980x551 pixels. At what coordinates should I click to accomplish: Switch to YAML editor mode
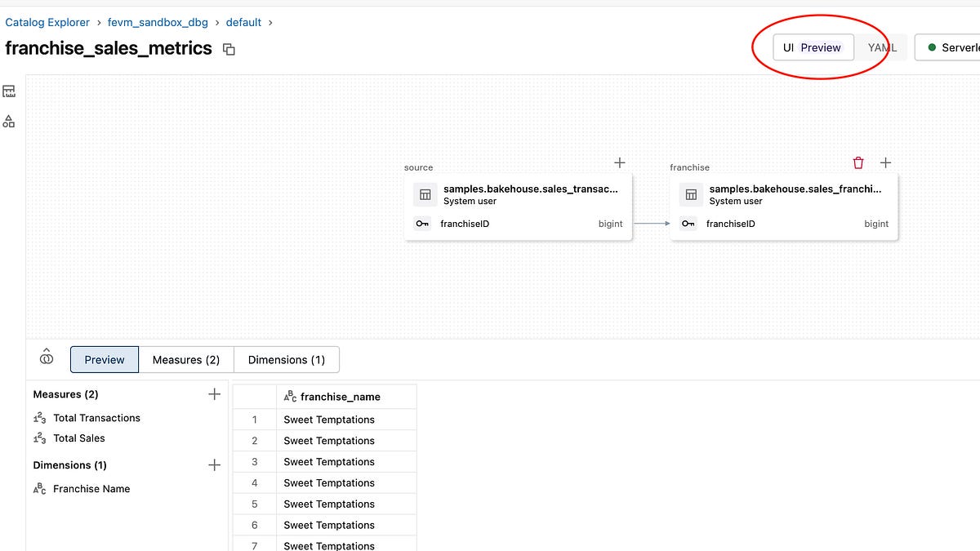882,47
